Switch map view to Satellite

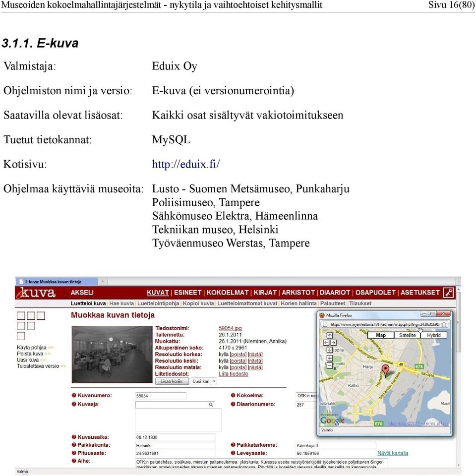(x=408, y=335)
